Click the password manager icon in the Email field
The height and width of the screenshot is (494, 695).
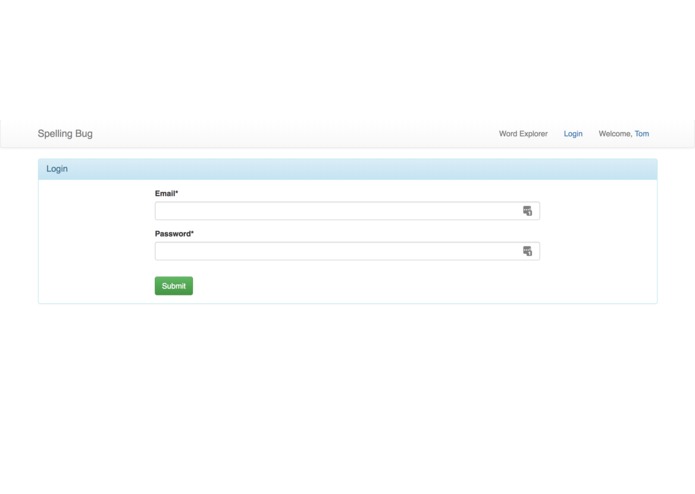[527, 211]
